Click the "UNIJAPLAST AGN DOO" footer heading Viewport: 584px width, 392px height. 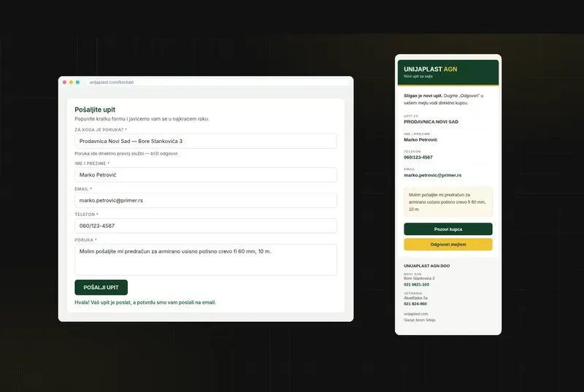click(427, 266)
